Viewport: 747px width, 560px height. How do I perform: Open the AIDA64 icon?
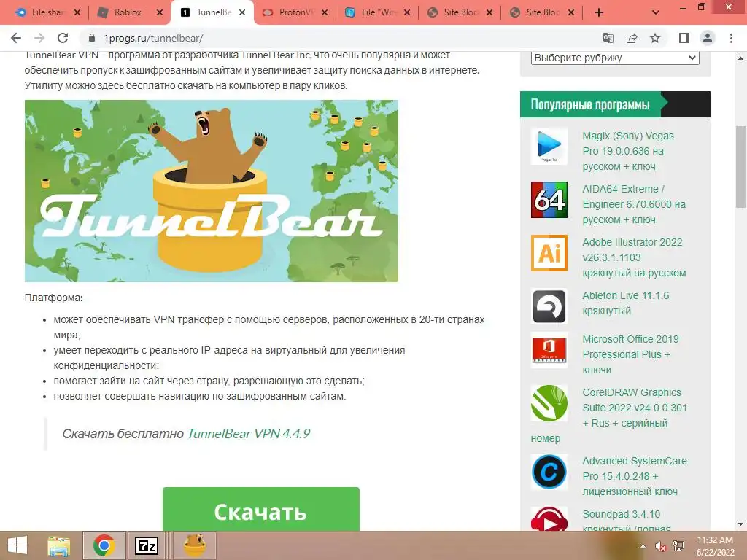pyautogui.click(x=549, y=200)
